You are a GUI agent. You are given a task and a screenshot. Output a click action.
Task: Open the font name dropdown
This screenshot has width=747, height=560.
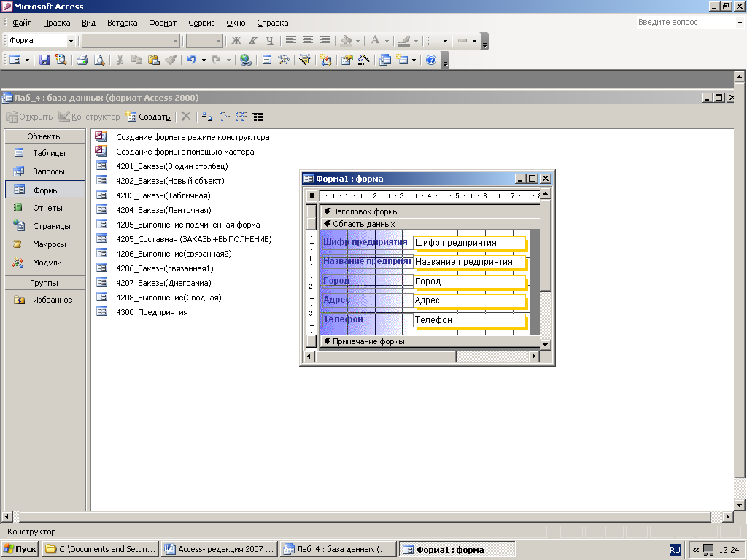click(175, 41)
